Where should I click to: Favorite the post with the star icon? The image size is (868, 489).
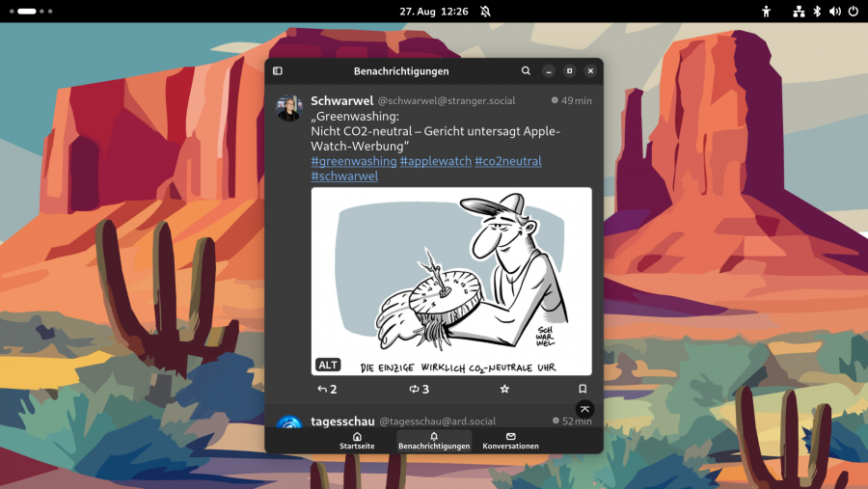tap(503, 390)
